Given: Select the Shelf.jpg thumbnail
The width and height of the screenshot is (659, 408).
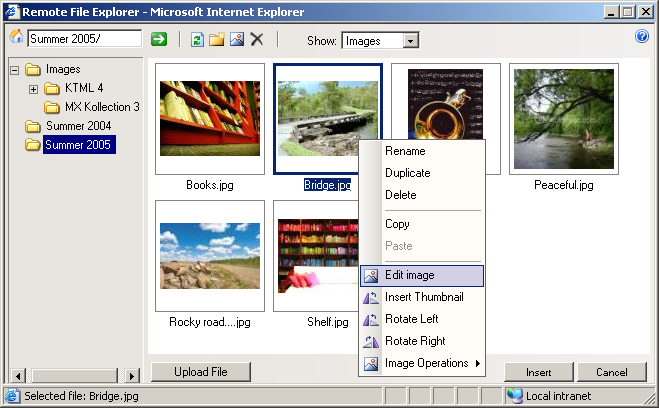Looking at the screenshot, I should click(316, 256).
